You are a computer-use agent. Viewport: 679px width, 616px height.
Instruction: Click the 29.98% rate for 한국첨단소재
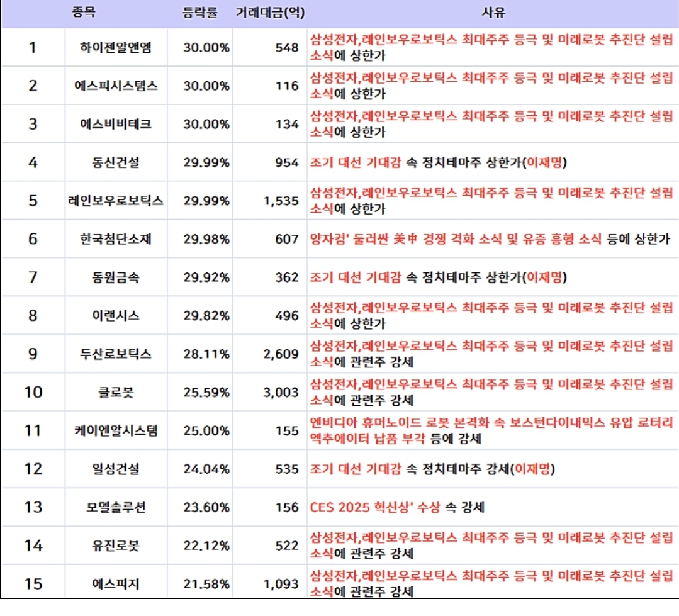tap(206, 239)
